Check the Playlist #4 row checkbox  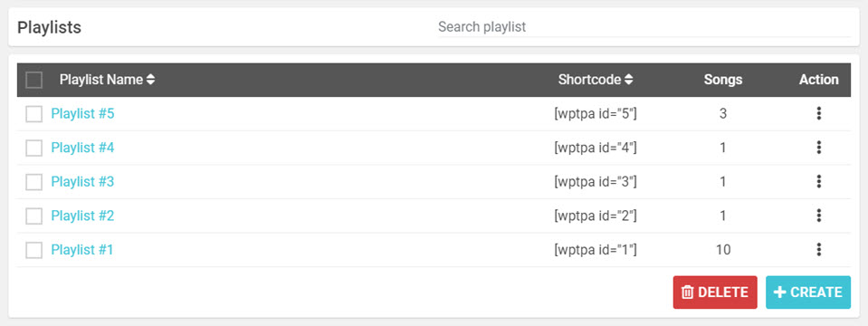tap(33, 148)
